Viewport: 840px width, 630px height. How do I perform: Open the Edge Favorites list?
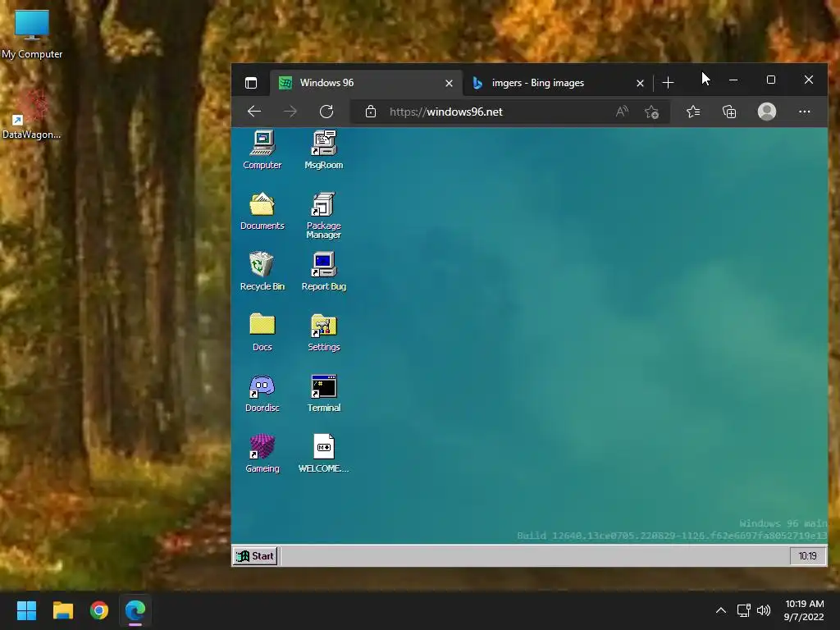(693, 112)
